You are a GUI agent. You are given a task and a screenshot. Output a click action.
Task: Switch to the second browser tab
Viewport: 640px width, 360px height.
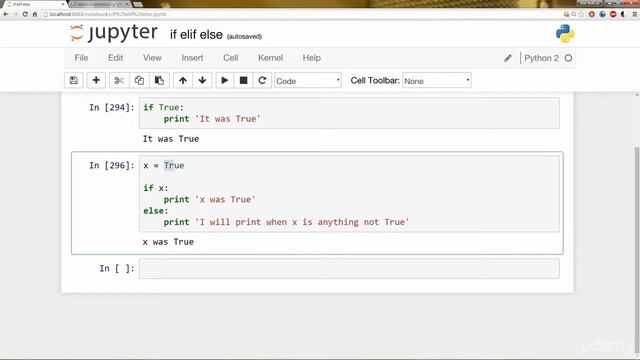(x=98, y=4)
